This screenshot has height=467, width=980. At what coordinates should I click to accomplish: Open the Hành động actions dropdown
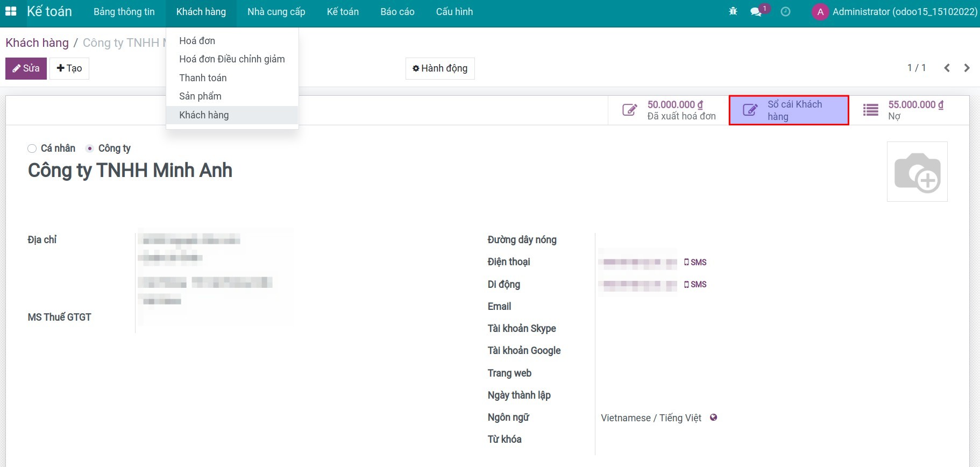click(439, 68)
